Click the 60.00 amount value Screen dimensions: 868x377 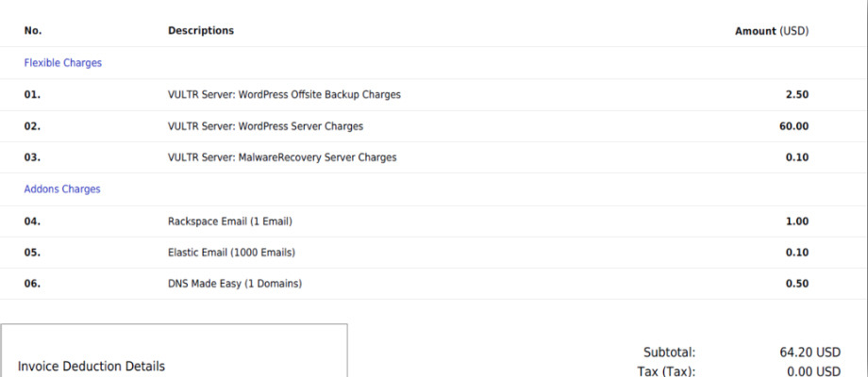[793, 126]
